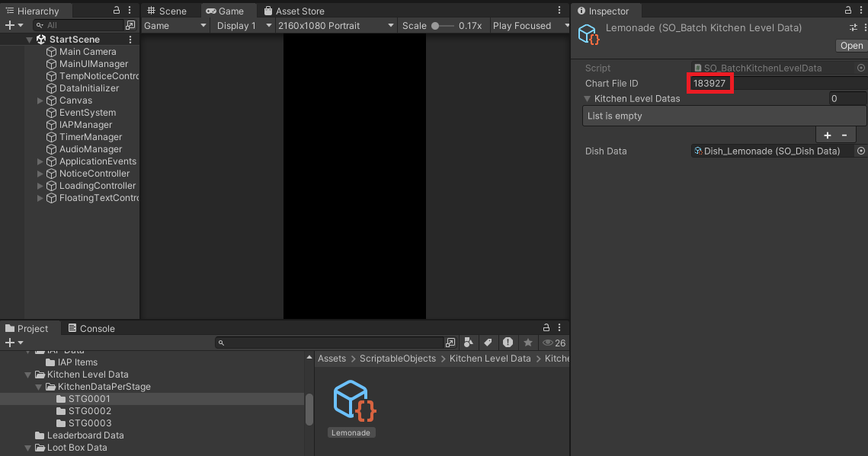Click the Search by Type icon
The width and height of the screenshot is (868, 456).
469,343
